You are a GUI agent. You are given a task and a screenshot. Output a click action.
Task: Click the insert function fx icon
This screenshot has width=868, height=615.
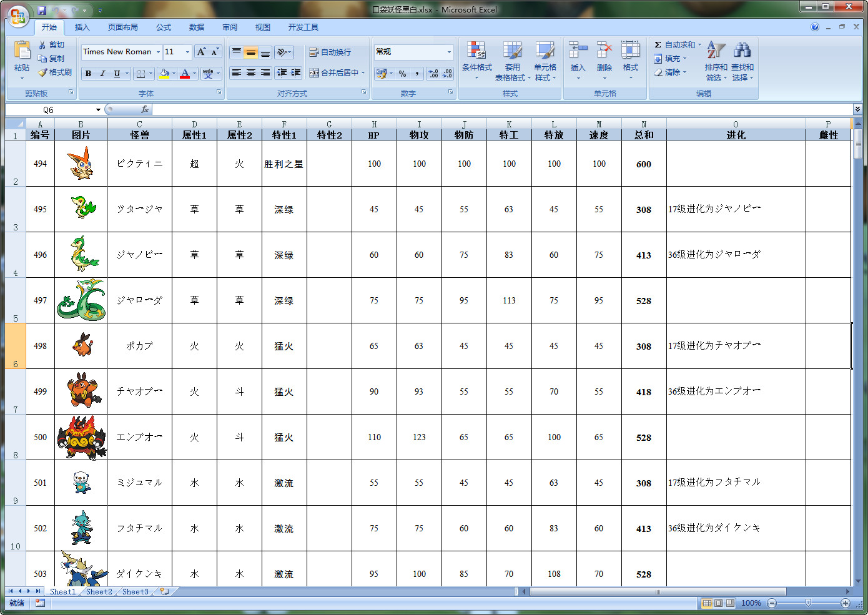click(x=145, y=109)
